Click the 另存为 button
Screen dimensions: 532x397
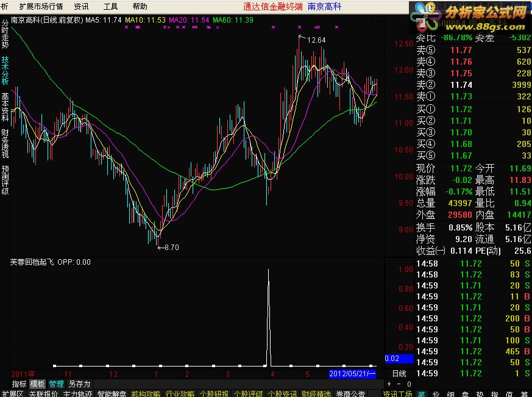click(79, 384)
